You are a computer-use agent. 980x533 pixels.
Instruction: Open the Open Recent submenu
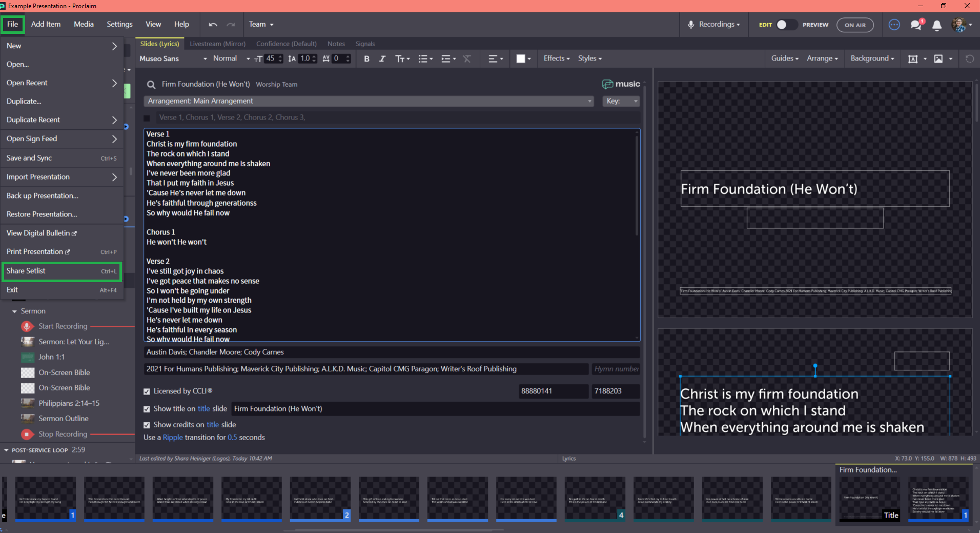tap(62, 83)
